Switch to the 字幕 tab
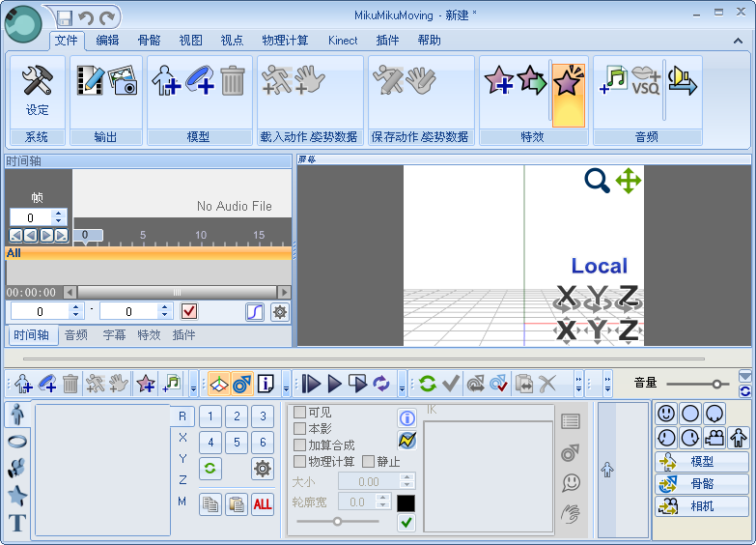Viewport: 756px width, 545px height. [114, 335]
